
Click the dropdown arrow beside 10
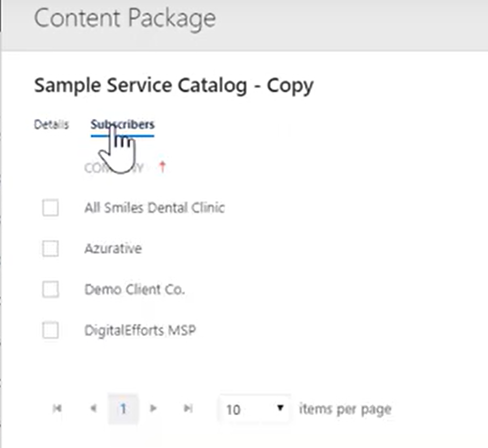click(280, 408)
